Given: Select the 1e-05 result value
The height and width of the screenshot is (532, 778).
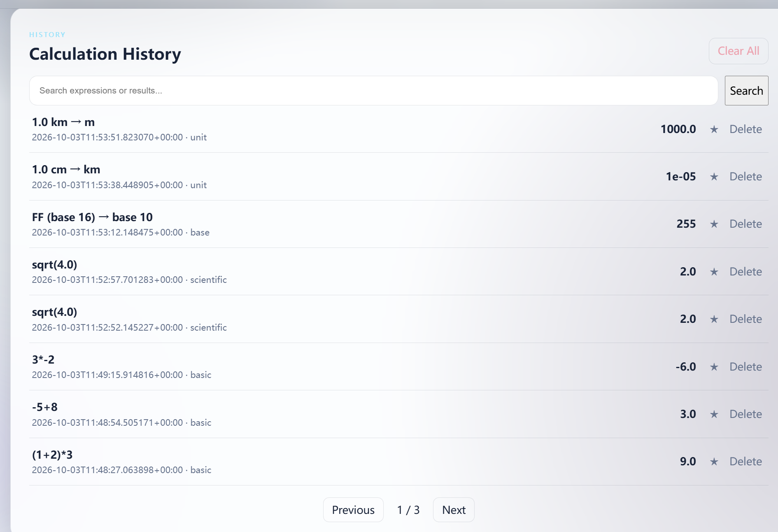Looking at the screenshot, I should coord(681,177).
